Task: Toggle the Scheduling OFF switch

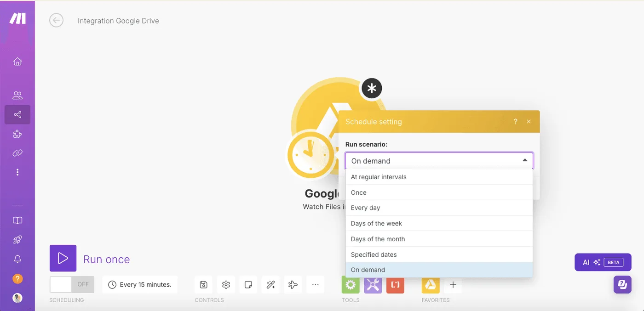Action: pyautogui.click(x=72, y=284)
